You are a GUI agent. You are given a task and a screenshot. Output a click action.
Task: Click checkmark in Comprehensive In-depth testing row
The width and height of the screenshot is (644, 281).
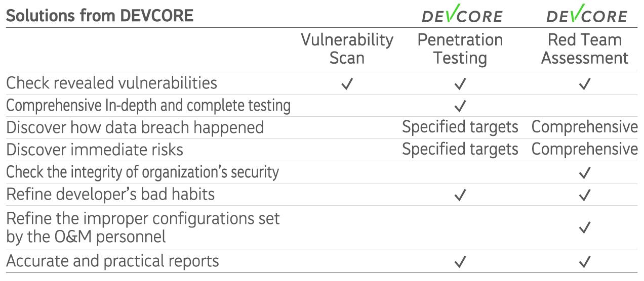pyautogui.click(x=460, y=106)
